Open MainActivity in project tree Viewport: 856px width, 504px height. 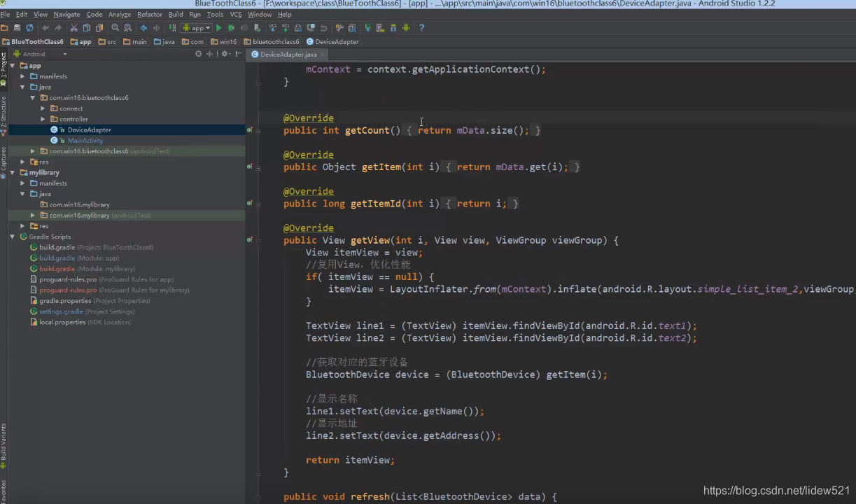click(85, 141)
